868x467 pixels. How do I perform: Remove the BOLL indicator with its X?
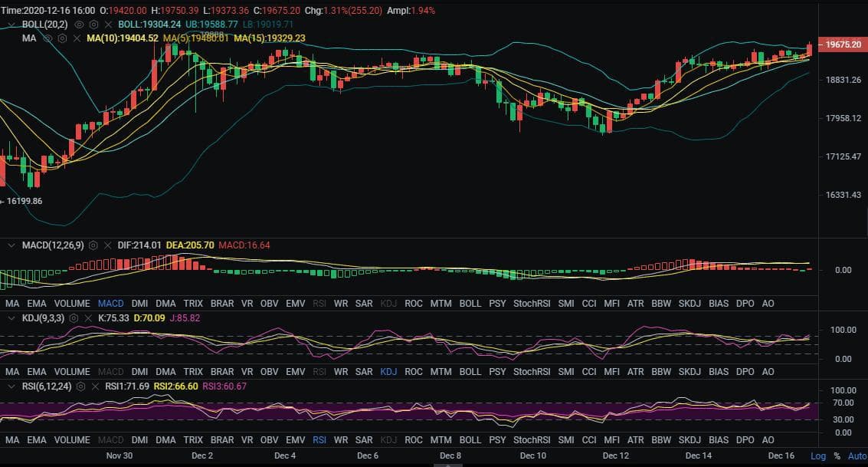(108, 25)
